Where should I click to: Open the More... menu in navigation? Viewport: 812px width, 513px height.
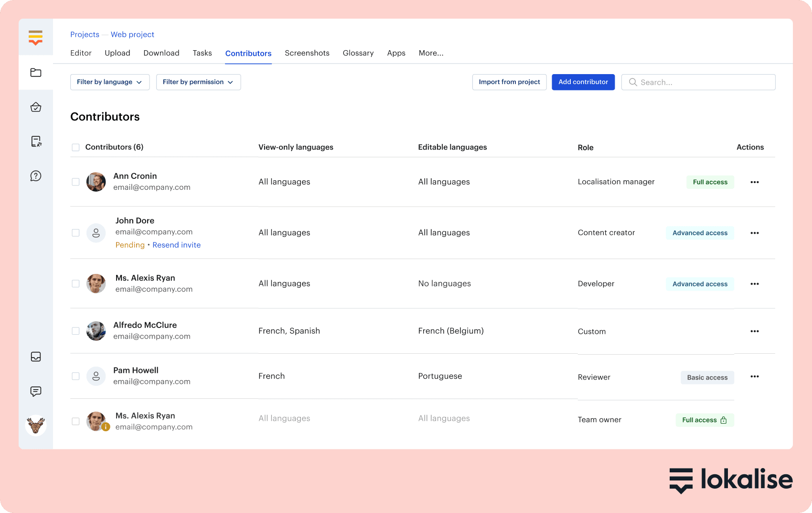431,53
